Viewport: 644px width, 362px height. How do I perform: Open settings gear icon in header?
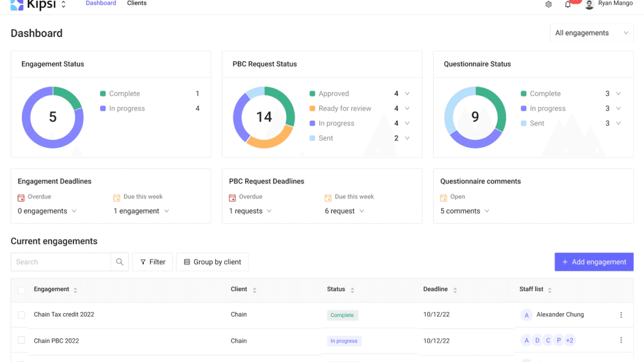pyautogui.click(x=548, y=4)
